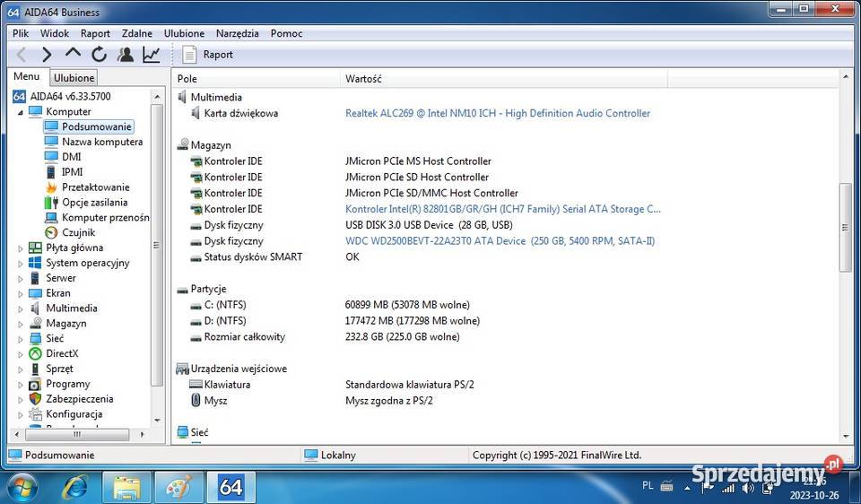Select Podsumowanie in the tree
The height and width of the screenshot is (504, 861).
tap(97, 126)
